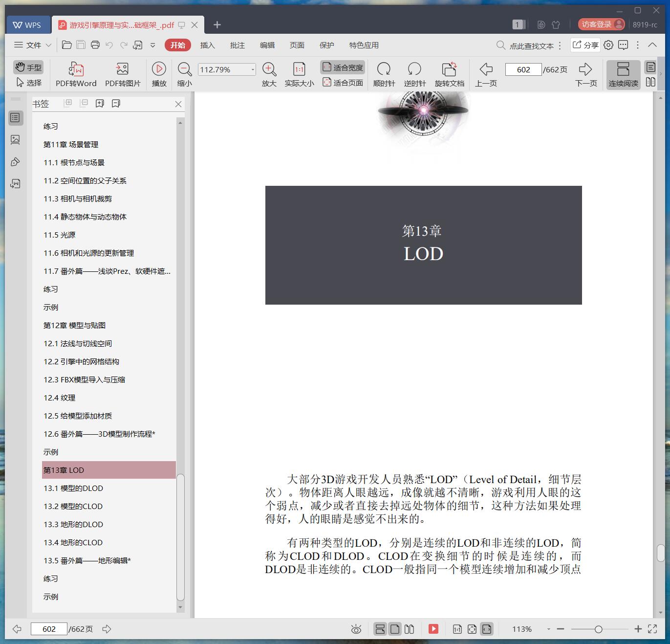
Task: Set view to actual size
Action: [299, 74]
